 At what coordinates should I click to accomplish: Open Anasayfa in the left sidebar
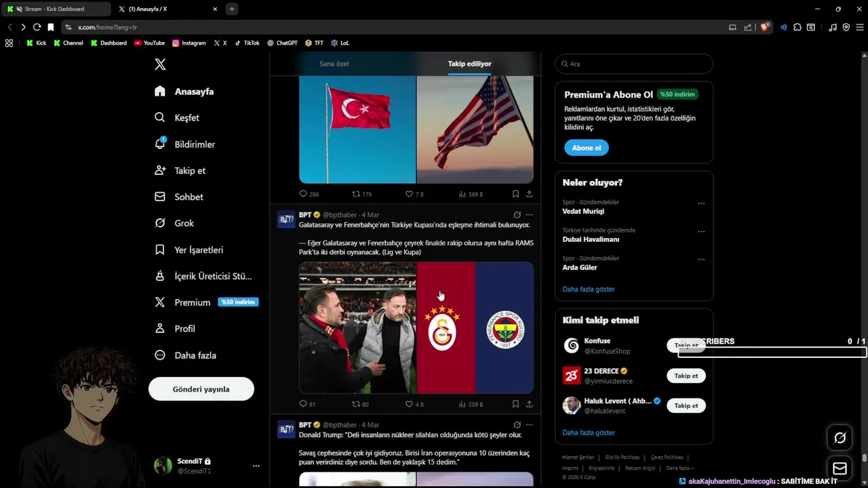(184, 91)
